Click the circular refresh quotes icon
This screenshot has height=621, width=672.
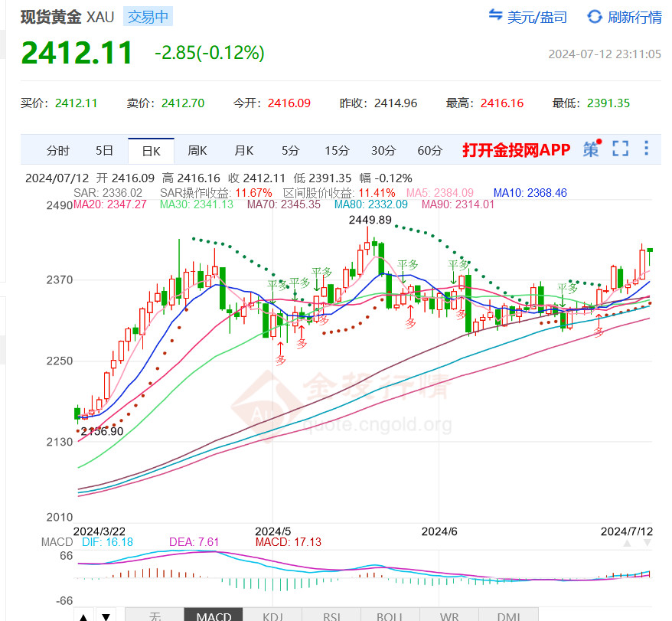click(x=595, y=16)
